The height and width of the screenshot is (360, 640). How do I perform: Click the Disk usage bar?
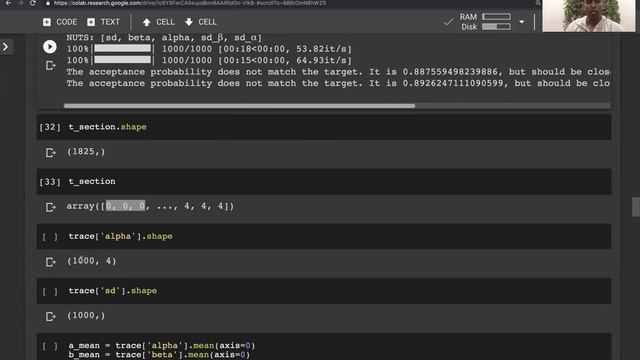496,27
